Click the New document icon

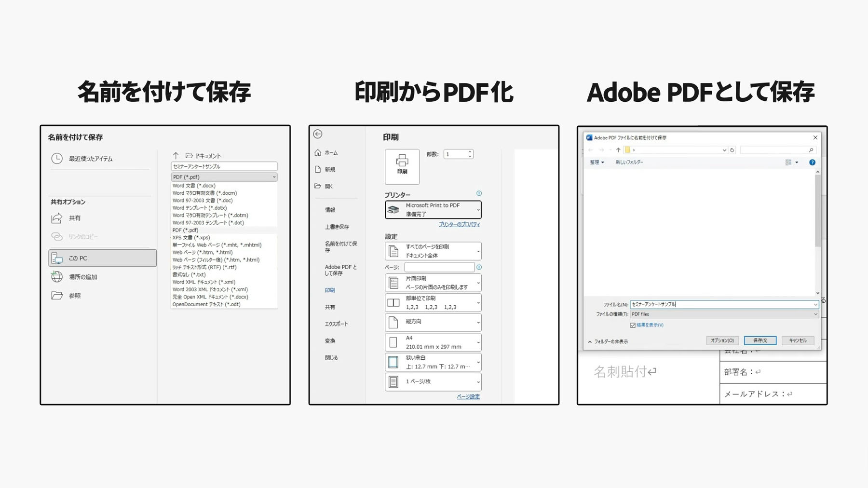coord(318,169)
